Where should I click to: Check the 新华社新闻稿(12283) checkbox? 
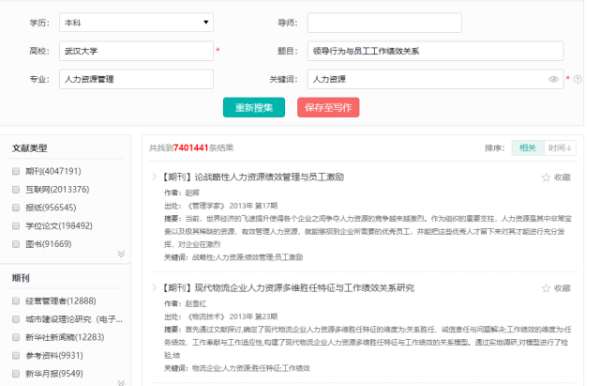(x=16, y=337)
